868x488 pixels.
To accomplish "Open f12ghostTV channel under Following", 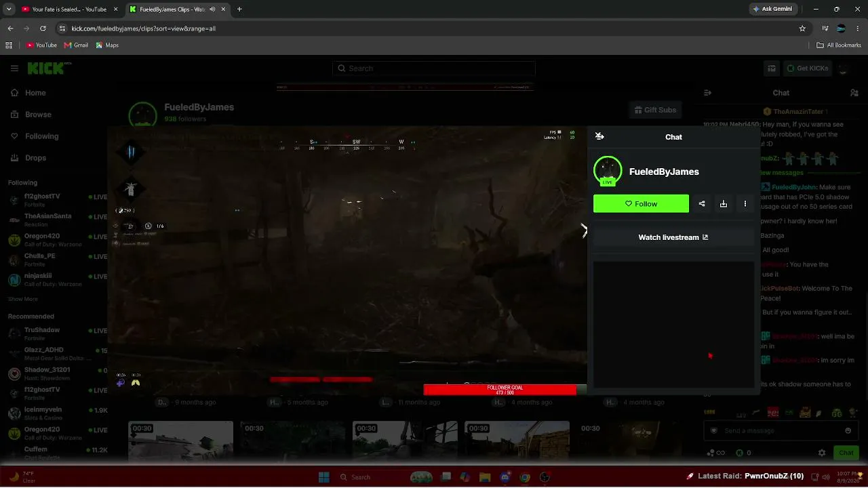I will (57, 200).
